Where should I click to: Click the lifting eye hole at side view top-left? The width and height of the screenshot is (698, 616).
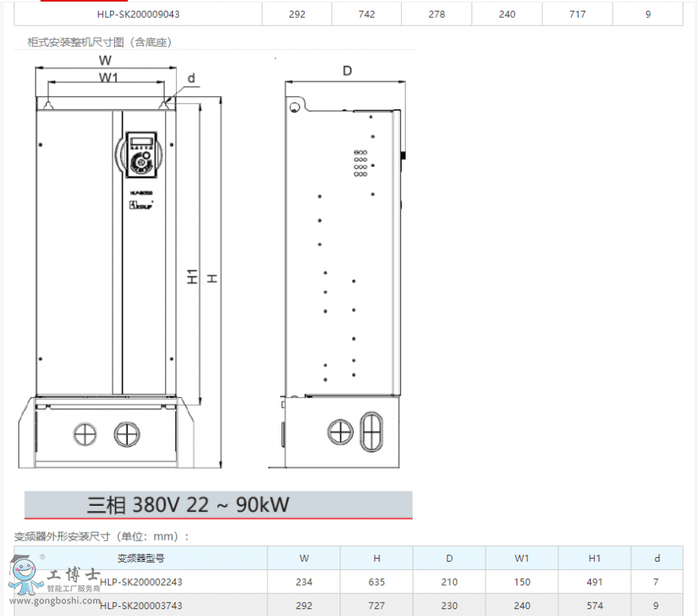click(x=294, y=106)
